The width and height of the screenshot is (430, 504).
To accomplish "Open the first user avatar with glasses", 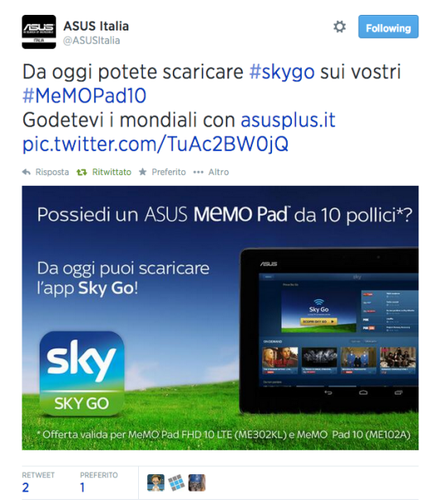I will tap(155, 483).
